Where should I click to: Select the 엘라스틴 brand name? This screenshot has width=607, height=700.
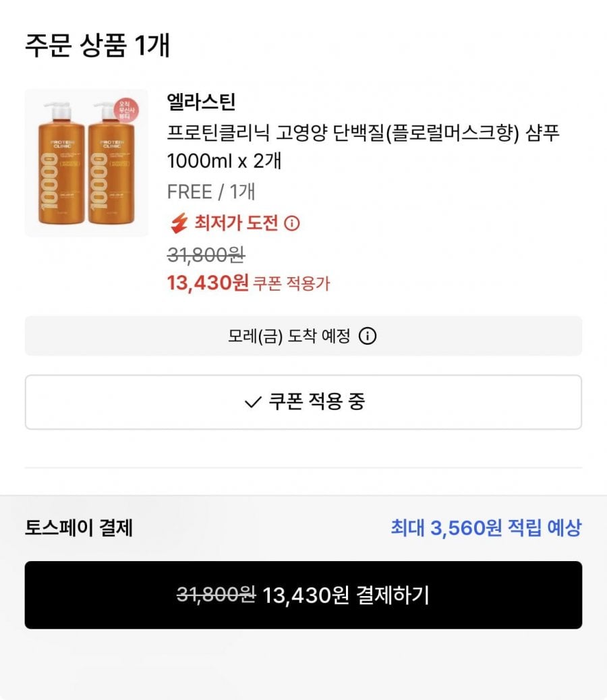(x=201, y=102)
